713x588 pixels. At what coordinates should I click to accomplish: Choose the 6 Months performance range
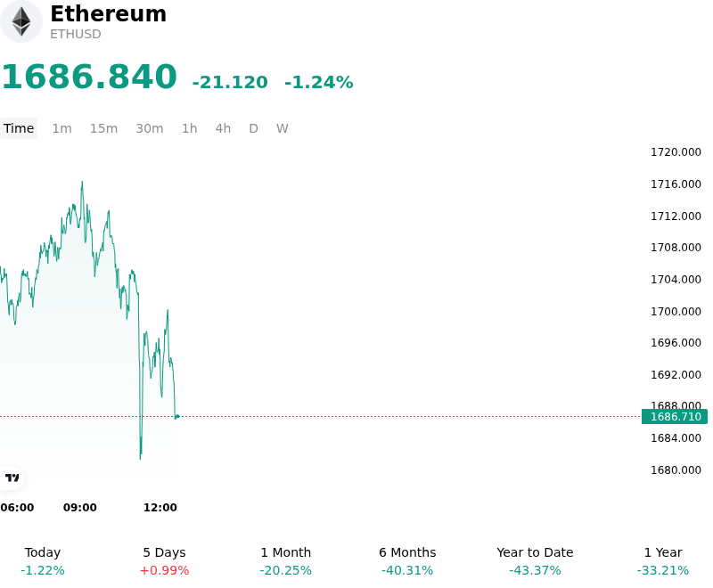coord(407,561)
